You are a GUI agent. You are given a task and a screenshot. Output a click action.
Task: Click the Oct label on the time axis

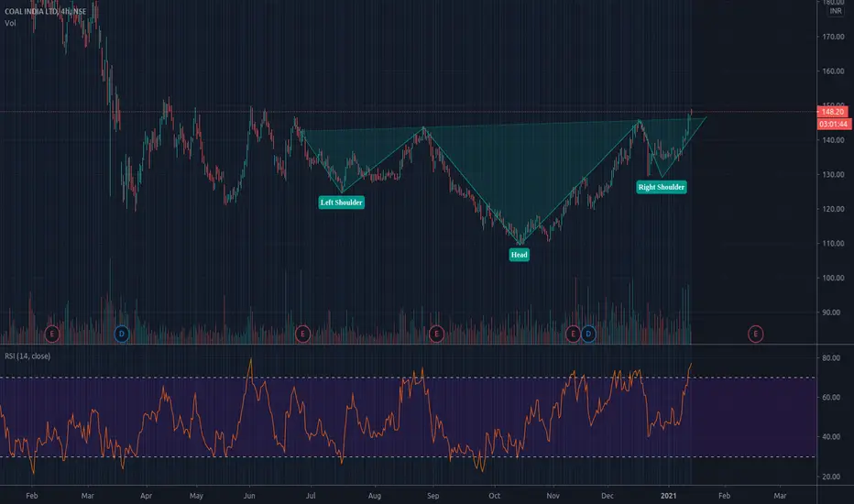pyautogui.click(x=494, y=496)
